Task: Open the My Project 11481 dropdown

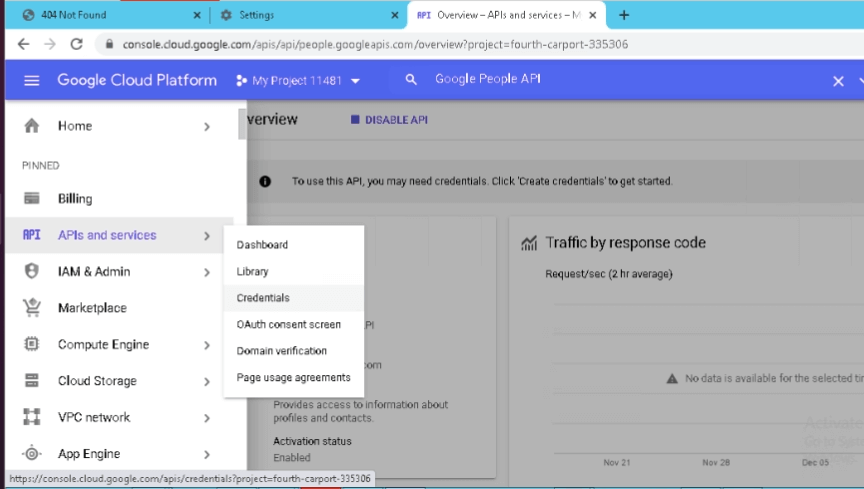Action: [x=298, y=80]
